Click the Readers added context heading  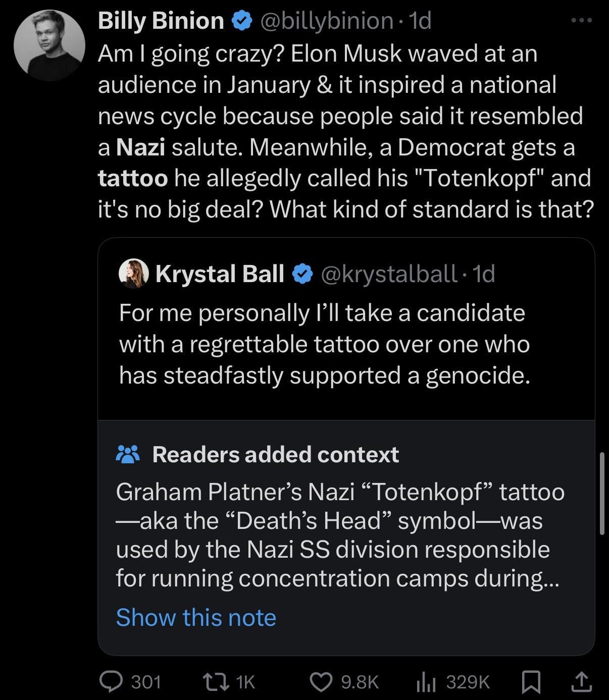point(276,454)
